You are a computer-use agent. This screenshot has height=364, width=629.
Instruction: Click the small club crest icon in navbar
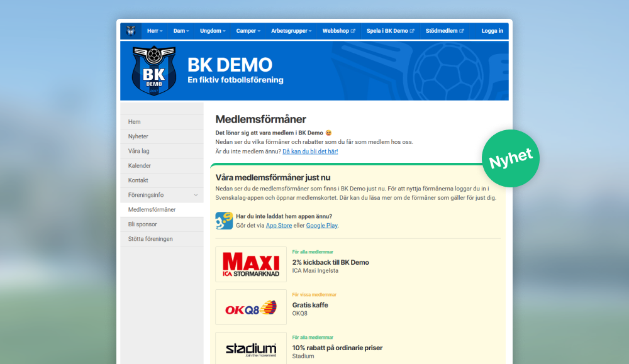131,31
